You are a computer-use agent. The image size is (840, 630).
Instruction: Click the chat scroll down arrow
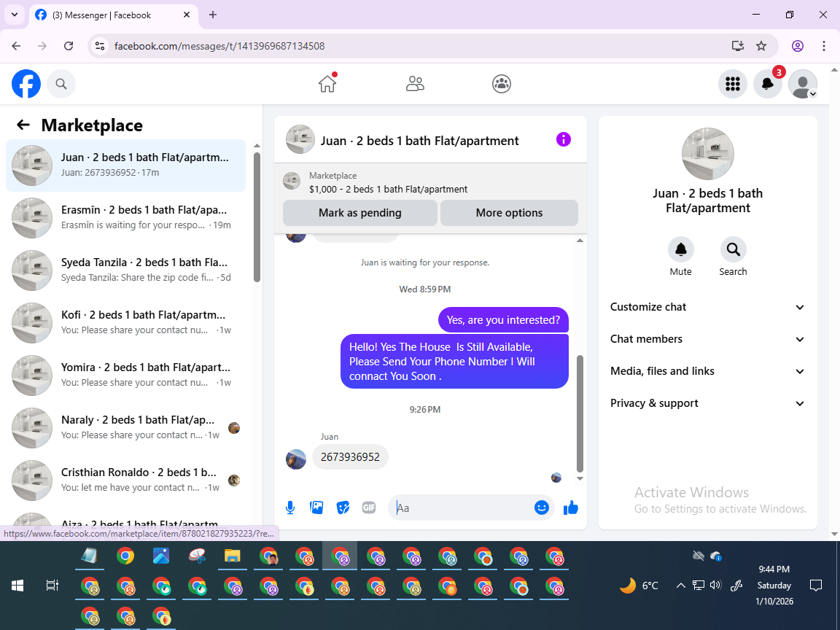(x=580, y=478)
